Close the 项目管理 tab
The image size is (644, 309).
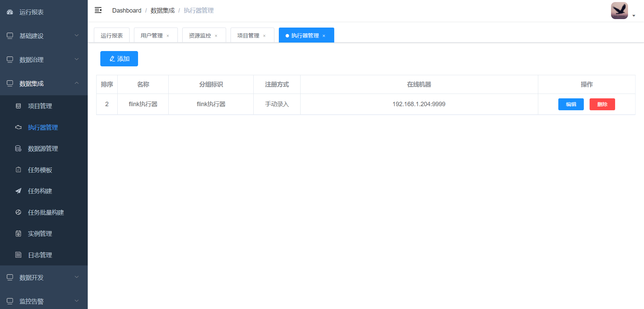point(264,36)
